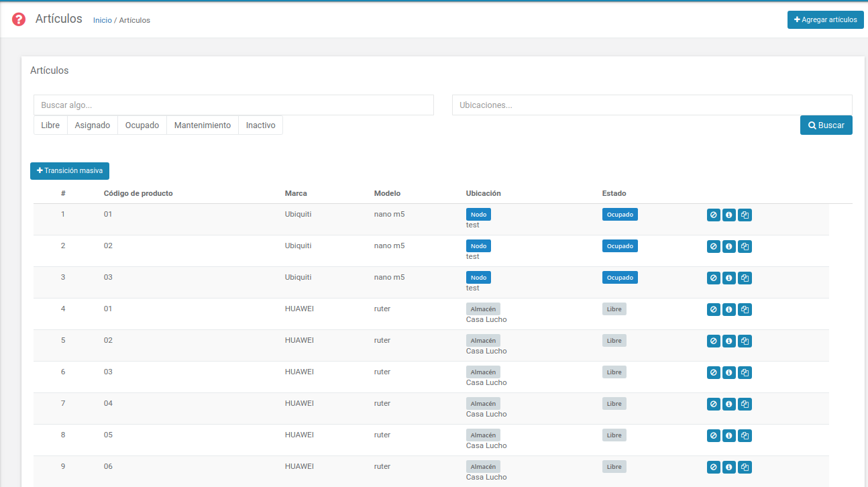Click the Ubicación column header
The height and width of the screenshot is (487, 868).
coord(484,193)
